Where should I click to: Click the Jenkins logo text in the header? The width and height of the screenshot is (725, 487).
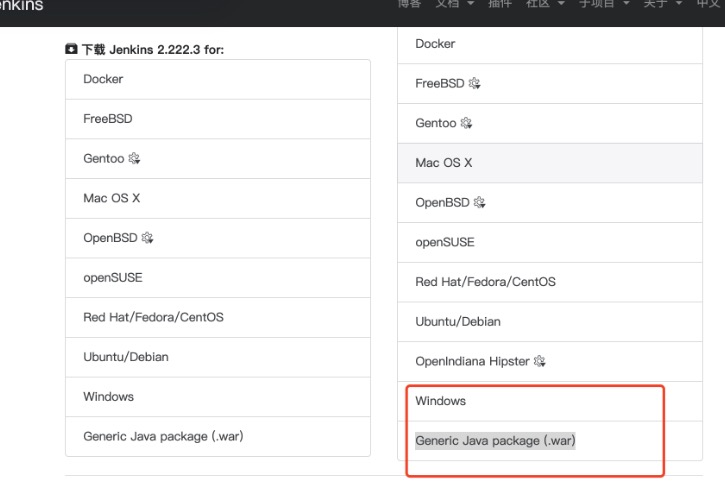click(21, 5)
